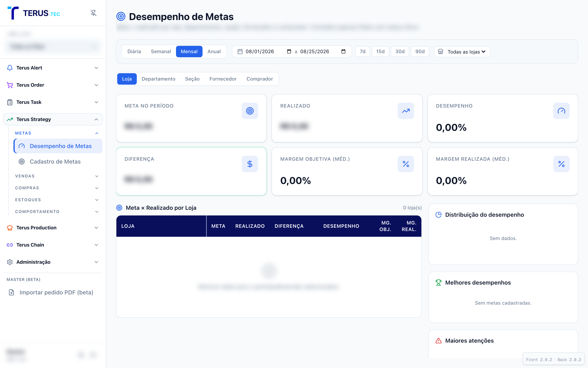Switch to the Seção tab

(x=193, y=79)
